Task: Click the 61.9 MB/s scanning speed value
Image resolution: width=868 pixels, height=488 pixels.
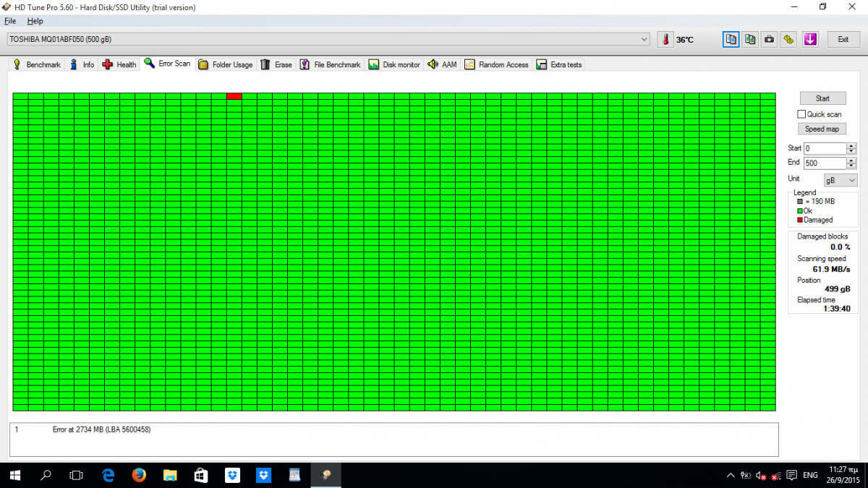Action: click(833, 269)
